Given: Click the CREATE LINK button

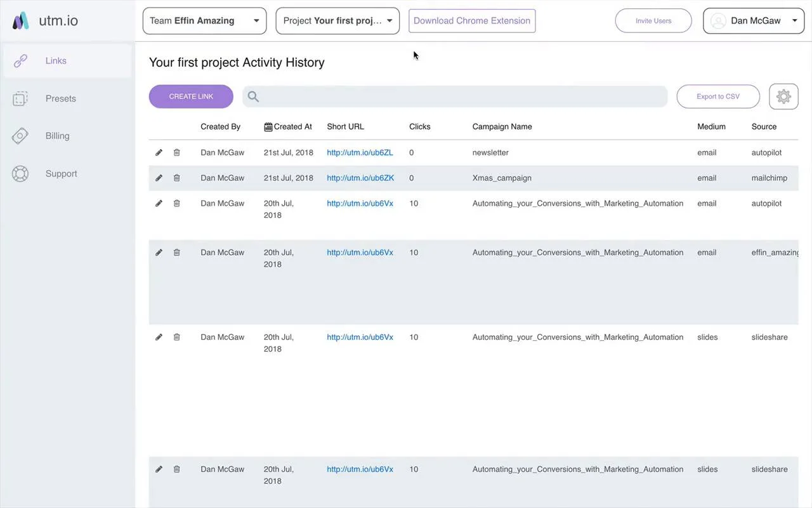Looking at the screenshot, I should tap(191, 96).
